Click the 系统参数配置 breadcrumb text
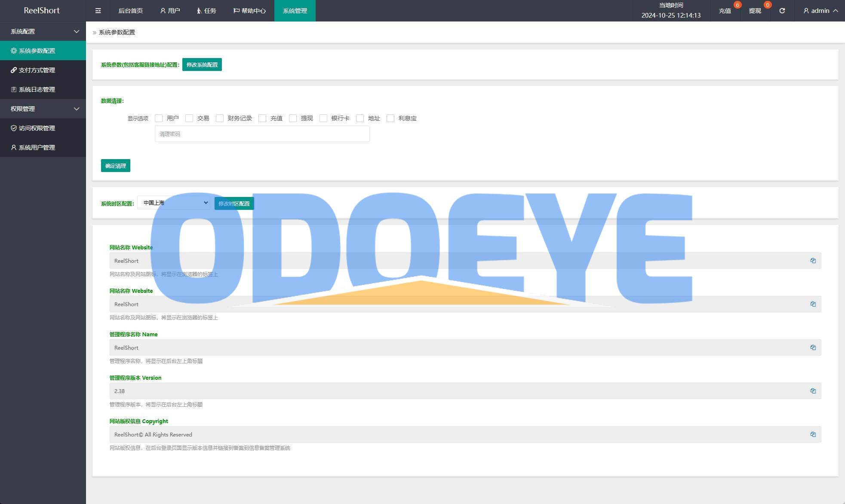The height and width of the screenshot is (504, 845). [117, 32]
